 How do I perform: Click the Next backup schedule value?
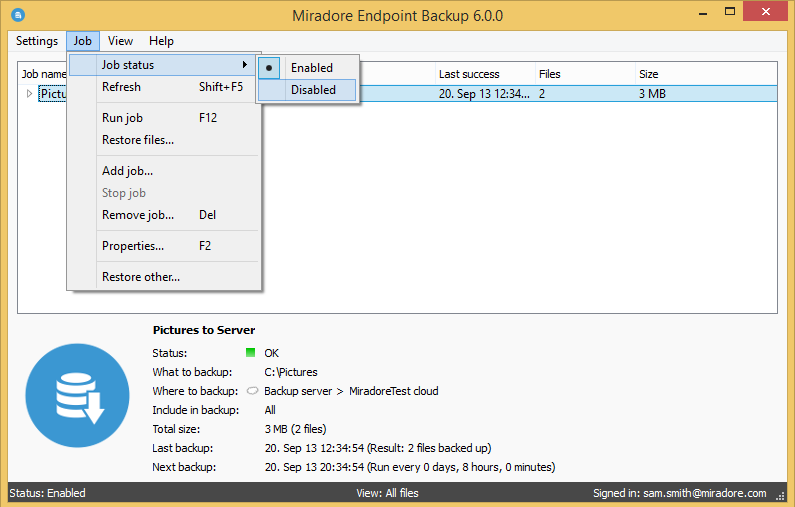410,467
